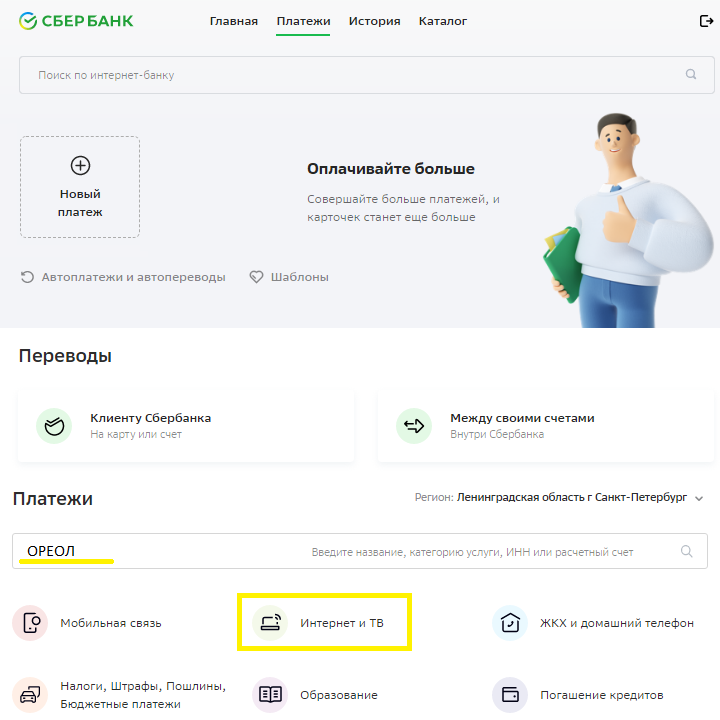Open Налоги, Штрафы, Пошлины category
This screenshot has height=720, width=720.
pos(119,695)
